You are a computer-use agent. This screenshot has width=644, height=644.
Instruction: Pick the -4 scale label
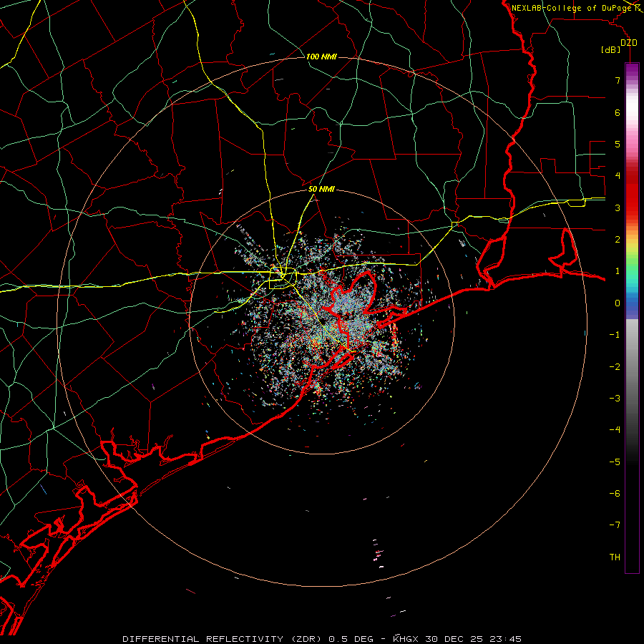point(615,430)
